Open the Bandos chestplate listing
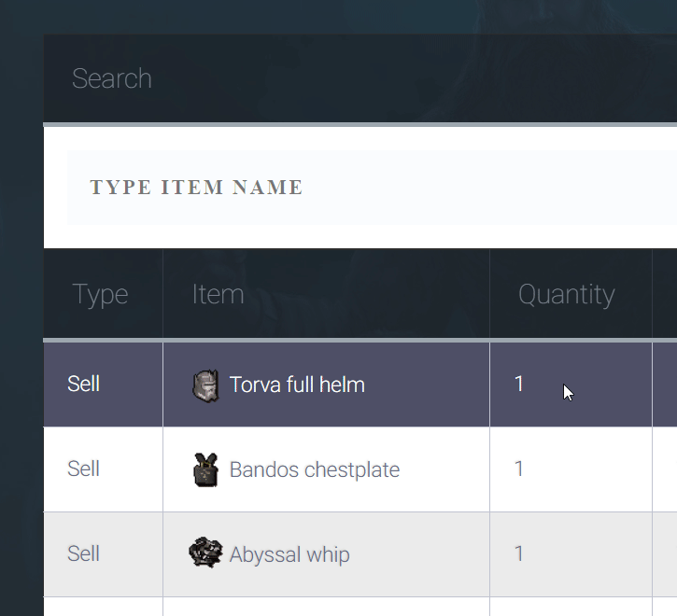The height and width of the screenshot is (616, 677). point(315,469)
